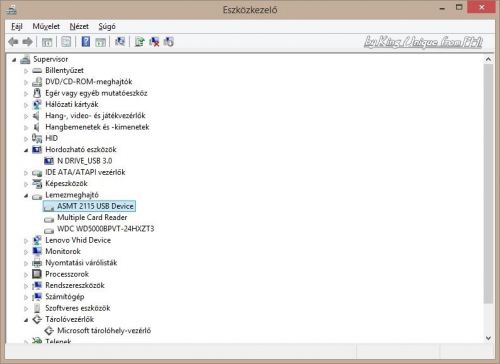Expand the Lenovo Vhid Device category
This screenshot has height=364, width=500.
tap(26, 240)
